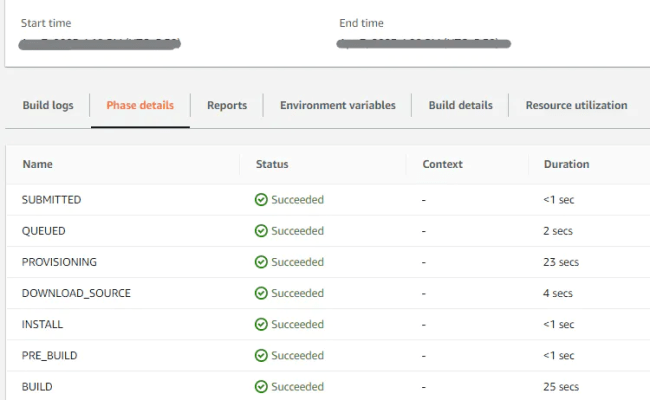
Task: Click the 2 secs duration for QUEUED
Action: (x=558, y=231)
